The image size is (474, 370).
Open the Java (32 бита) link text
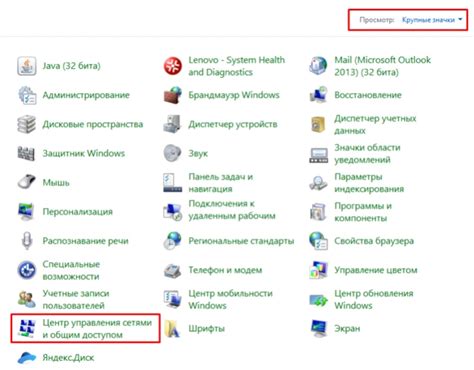pos(71,66)
